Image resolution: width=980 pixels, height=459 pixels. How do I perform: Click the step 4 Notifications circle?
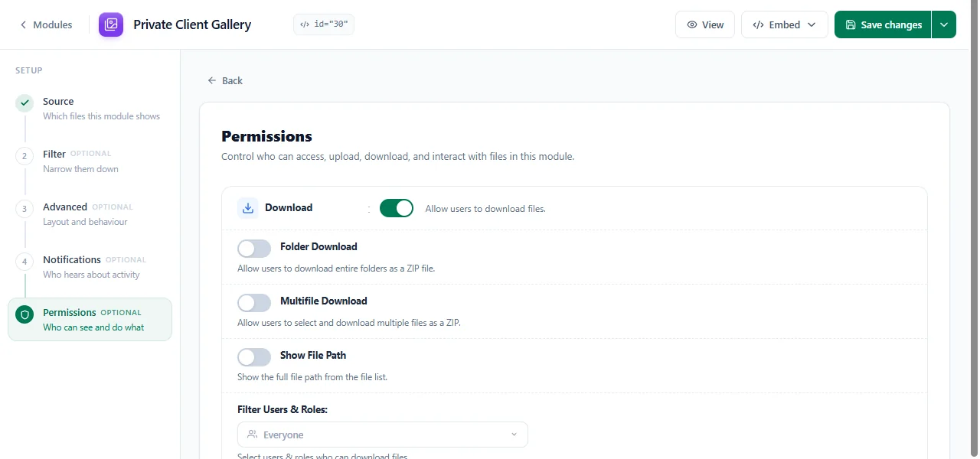(x=24, y=261)
